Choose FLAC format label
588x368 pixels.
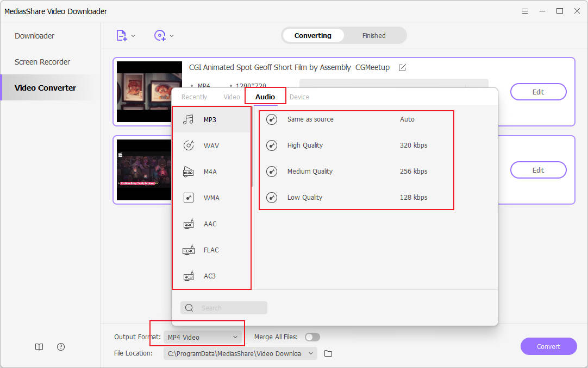[x=211, y=250]
